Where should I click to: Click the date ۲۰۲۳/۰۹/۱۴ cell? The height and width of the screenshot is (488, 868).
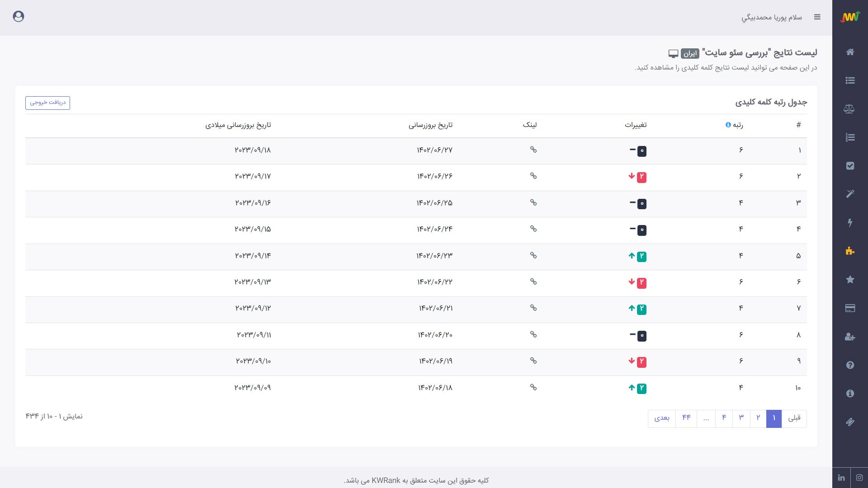pyautogui.click(x=253, y=256)
